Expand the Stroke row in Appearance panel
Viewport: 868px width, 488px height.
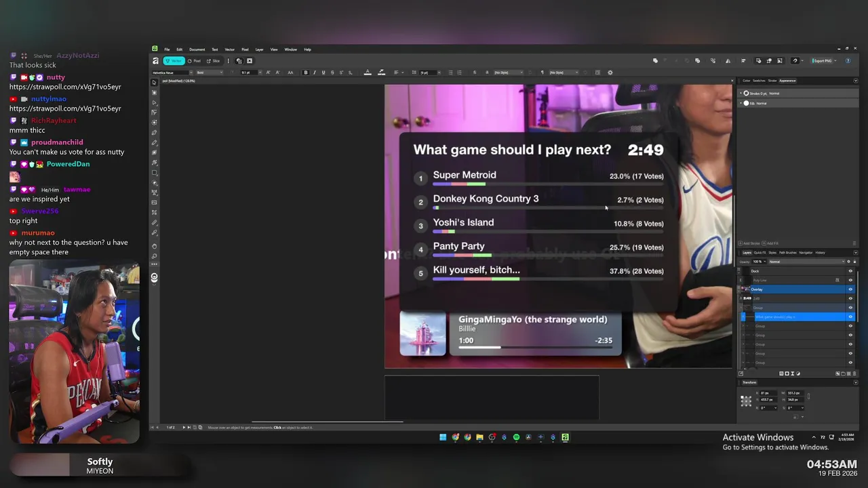(741, 93)
